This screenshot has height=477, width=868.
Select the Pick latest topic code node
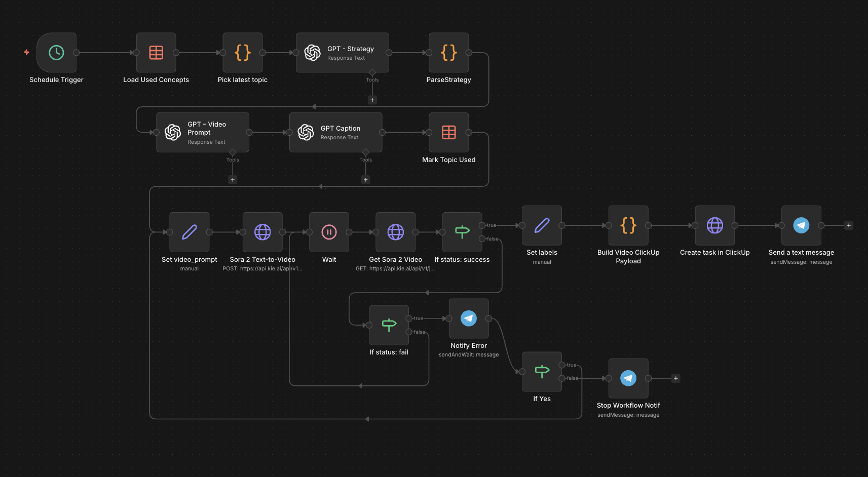(x=243, y=53)
